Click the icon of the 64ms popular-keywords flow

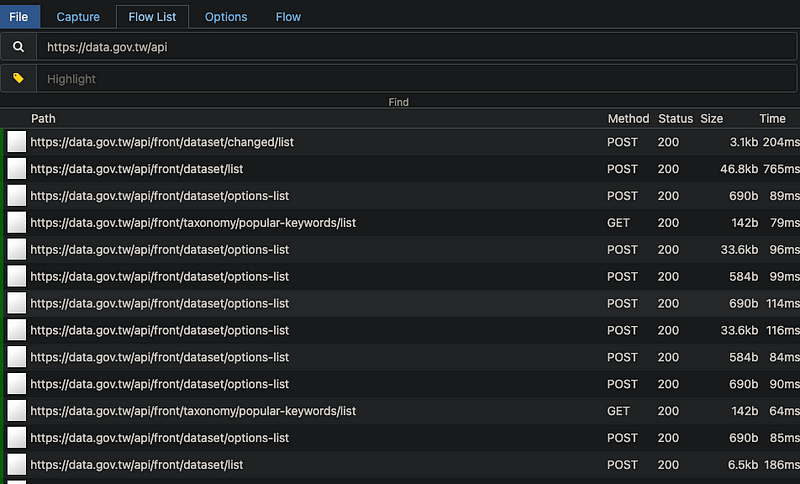point(16,411)
